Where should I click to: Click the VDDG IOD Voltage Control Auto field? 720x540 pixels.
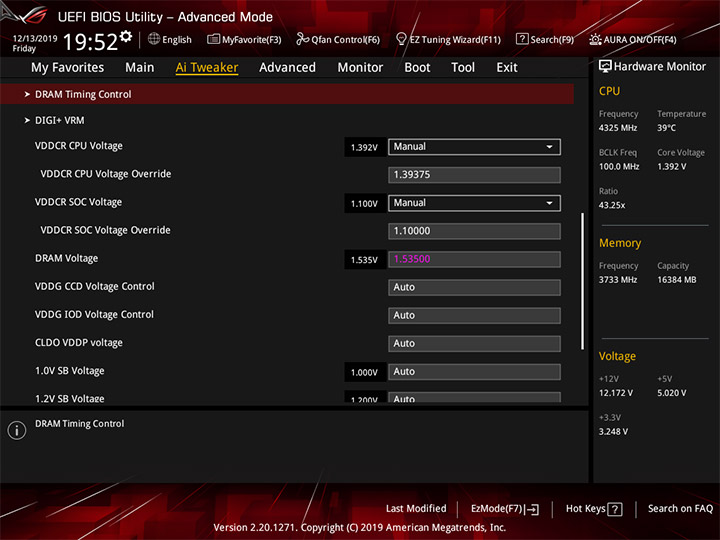[474, 315]
